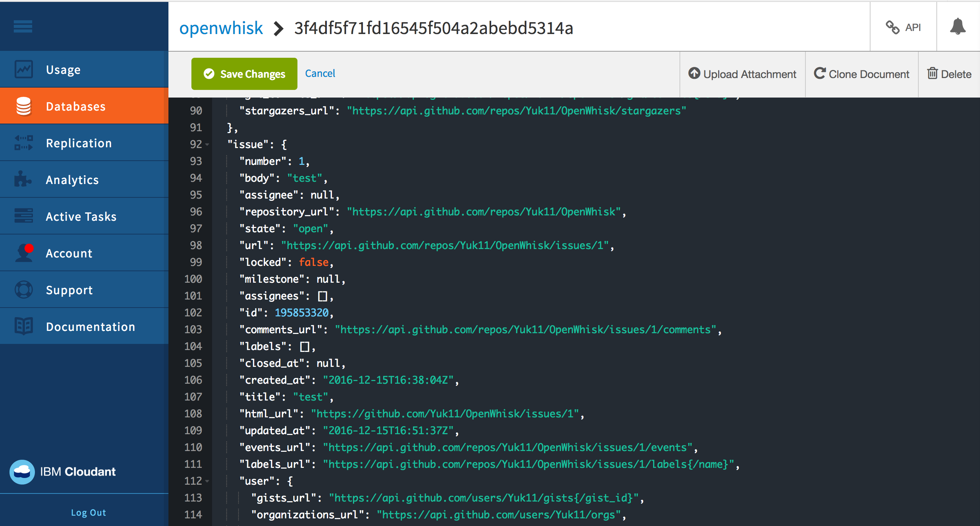The height and width of the screenshot is (526, 980).
Task: Click the html_url string on line 108
Action: [x=445, y=414]
